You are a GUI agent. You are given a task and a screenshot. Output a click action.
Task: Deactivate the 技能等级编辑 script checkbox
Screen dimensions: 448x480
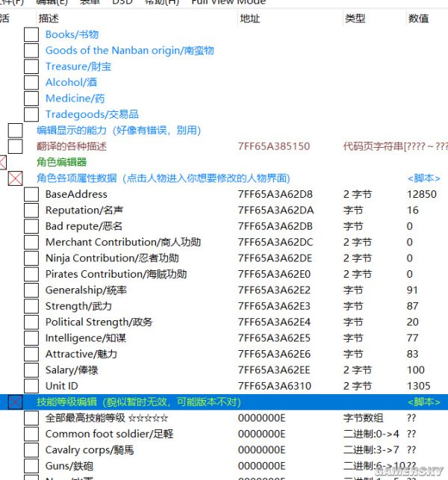(x=16, y=402)
